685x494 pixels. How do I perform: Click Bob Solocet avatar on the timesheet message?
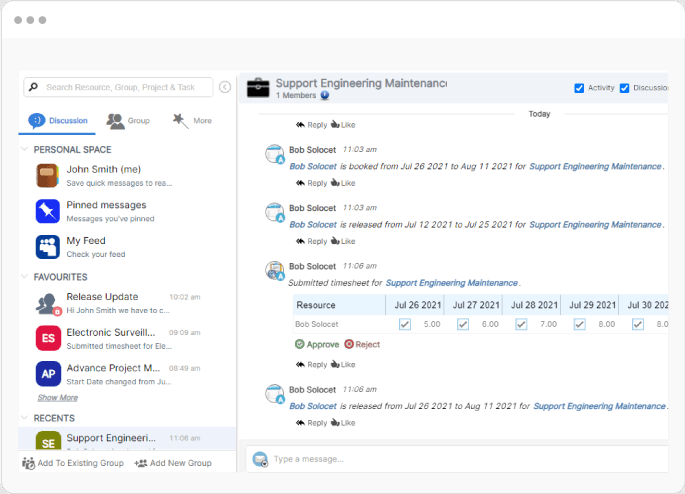coord(275,271)
